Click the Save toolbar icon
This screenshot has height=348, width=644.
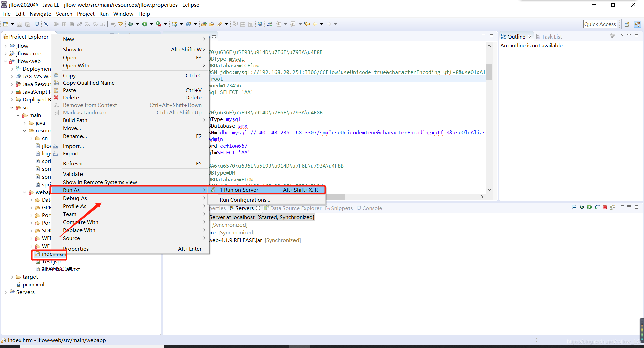click(19, 24)
